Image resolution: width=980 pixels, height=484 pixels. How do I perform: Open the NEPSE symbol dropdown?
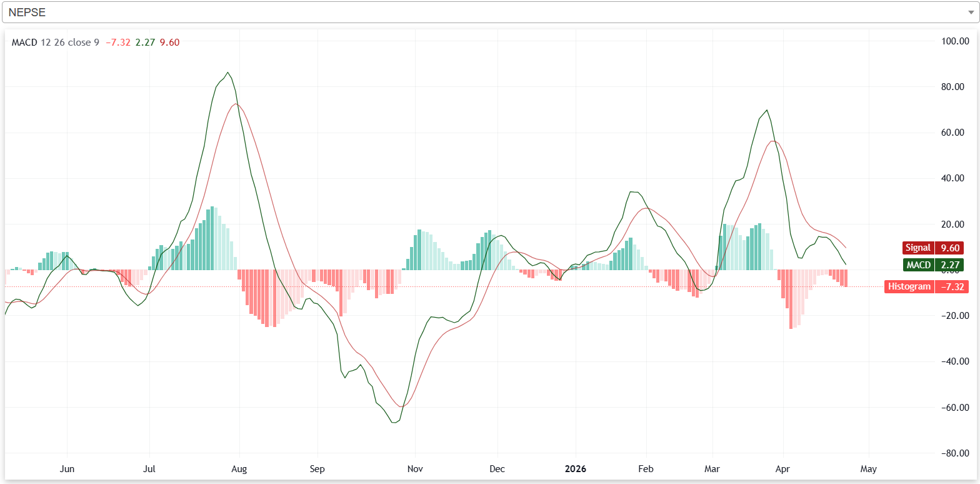[487, 13]
